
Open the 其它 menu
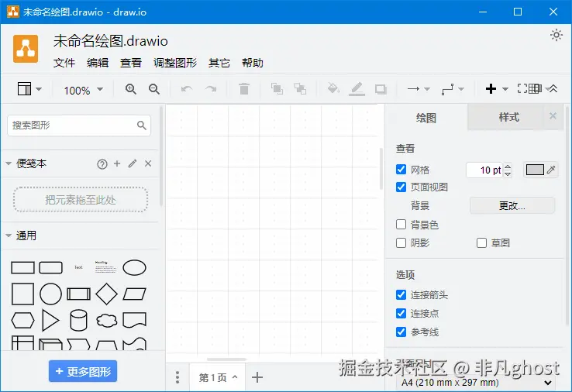pyautogui.click(x=219, y=63)
